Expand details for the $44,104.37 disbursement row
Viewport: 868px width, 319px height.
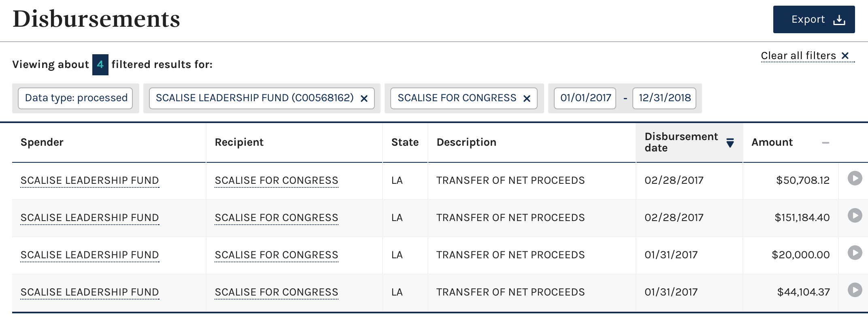coord(855,290)
